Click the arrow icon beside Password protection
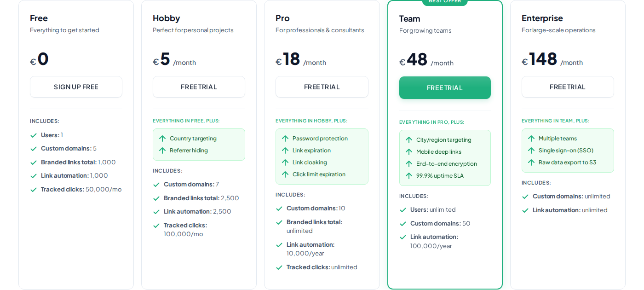The image size is (644, 290). coord(285,138)
